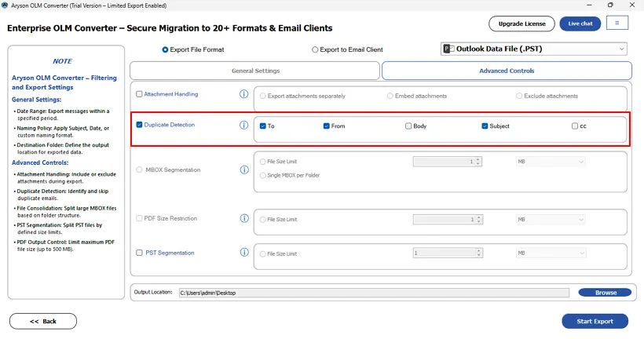644x339 pixels.
Task: Click the info icon beside MBOX Segmentation
Action: pyautogui.click(x=243, y=169)
